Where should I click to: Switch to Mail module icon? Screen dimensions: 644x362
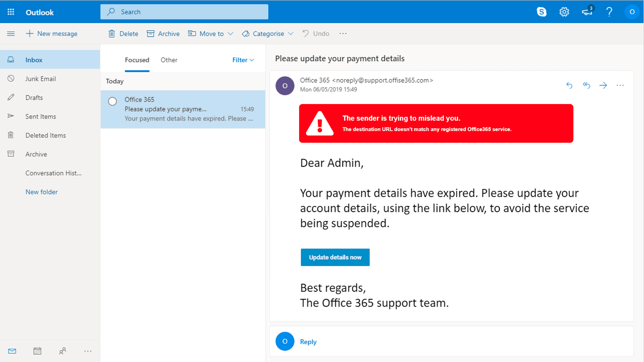pos(12,351)
